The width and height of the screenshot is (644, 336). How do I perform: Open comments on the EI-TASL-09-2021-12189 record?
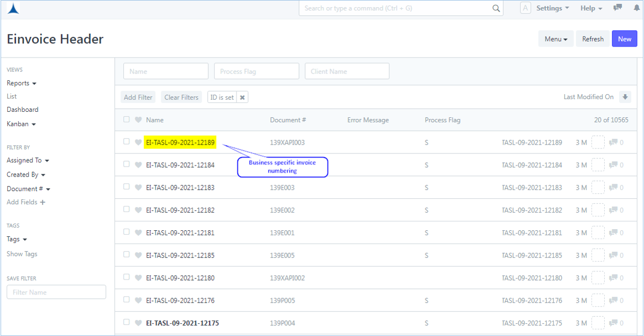tap(615, 142)
